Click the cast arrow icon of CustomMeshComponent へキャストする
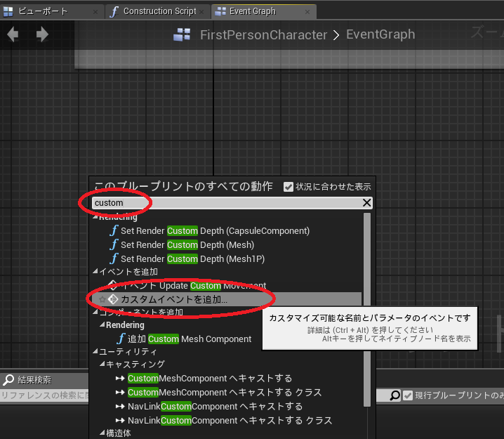Screen dimensions: 504x439 120,378
